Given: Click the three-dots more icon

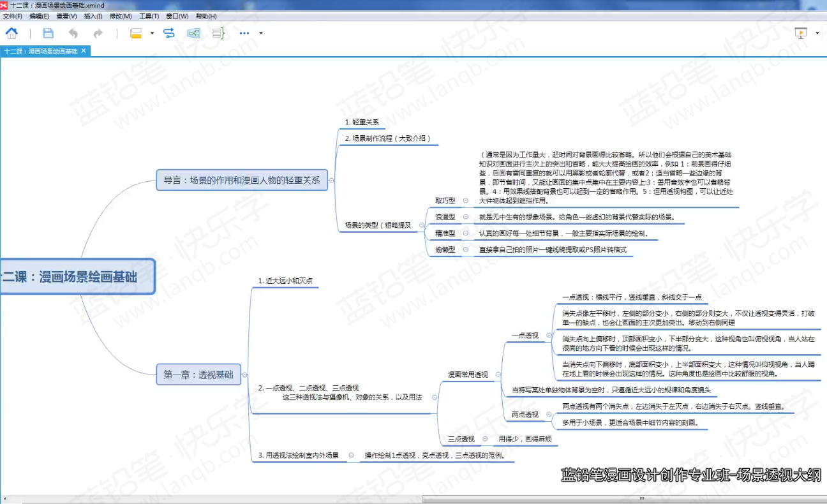Looking at the screenshot, I should (x=244, y=33).
